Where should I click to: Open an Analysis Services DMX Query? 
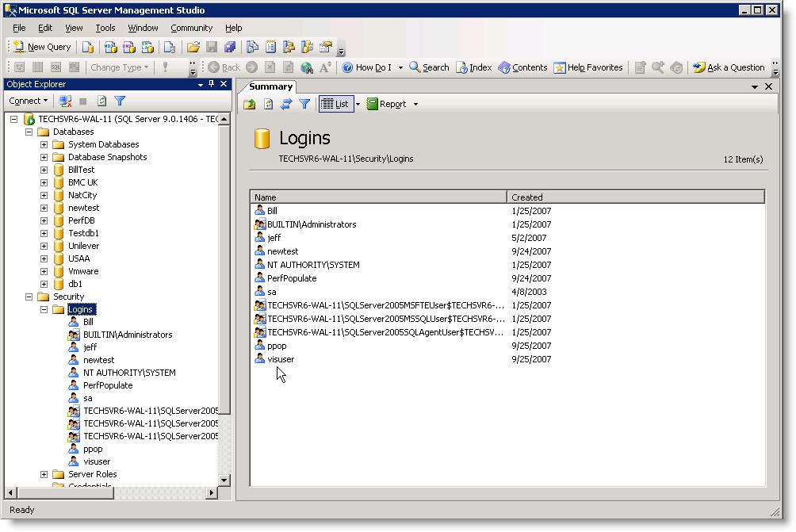(129, 48)
